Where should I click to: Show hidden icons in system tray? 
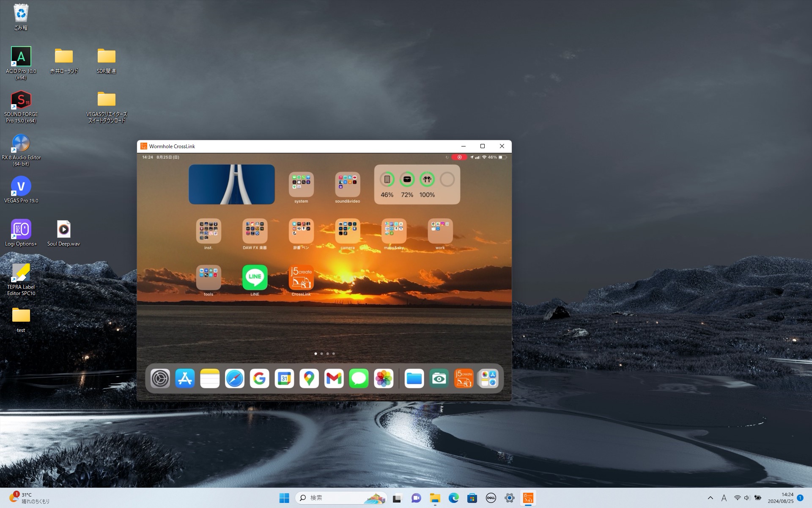(x=710, y=498)
